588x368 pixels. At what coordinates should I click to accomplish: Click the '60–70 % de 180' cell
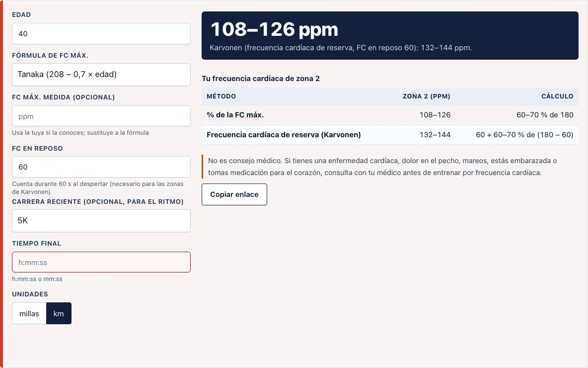pos(545,115)
